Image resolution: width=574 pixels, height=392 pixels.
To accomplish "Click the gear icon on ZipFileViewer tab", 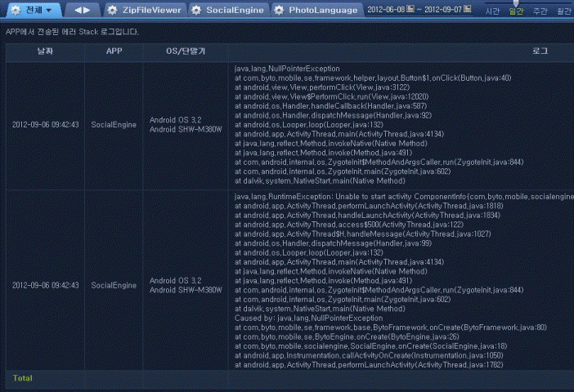I will pyautogui.click(x=112, y=10).
